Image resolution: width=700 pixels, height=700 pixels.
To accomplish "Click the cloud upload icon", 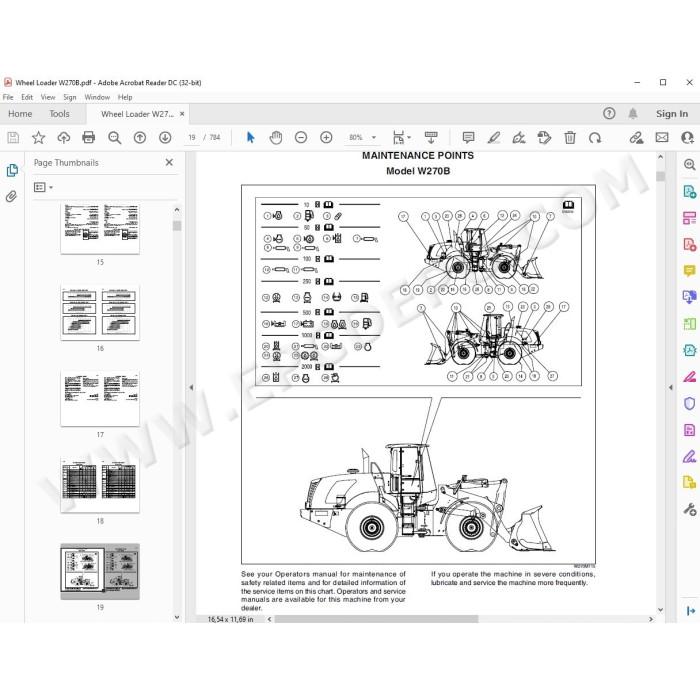I will point(63,138).
